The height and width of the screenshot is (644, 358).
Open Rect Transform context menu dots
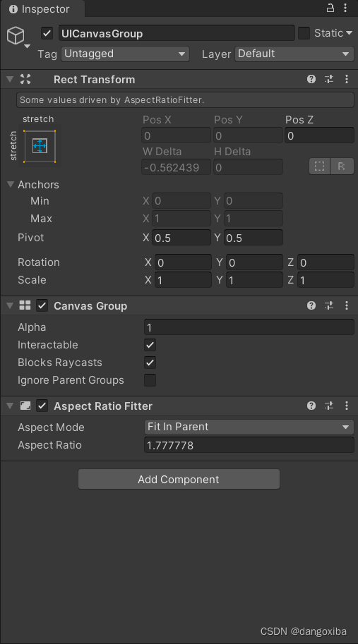(x=347, y=79)
